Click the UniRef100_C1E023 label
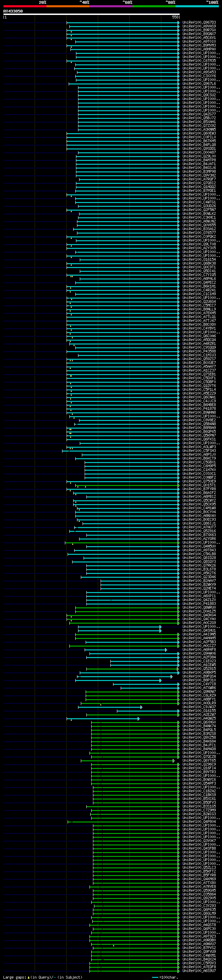Viewport: 222px width, 980px height. [199, 661]
